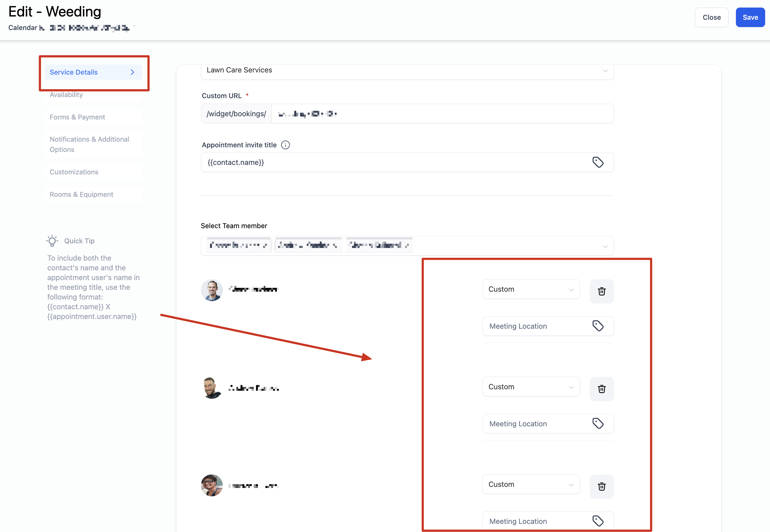Image resolution: width=770 pixels, height=532 pixels.
Task: Open third team member's Custom location dropdown
Action: (531, 484)
